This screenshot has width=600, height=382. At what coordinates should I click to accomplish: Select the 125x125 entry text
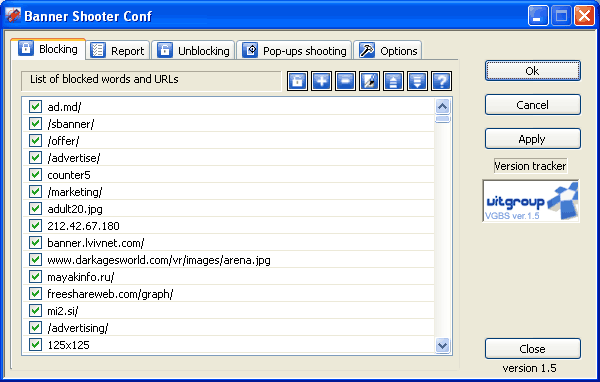pyautogui.click(x=68, y=345)
